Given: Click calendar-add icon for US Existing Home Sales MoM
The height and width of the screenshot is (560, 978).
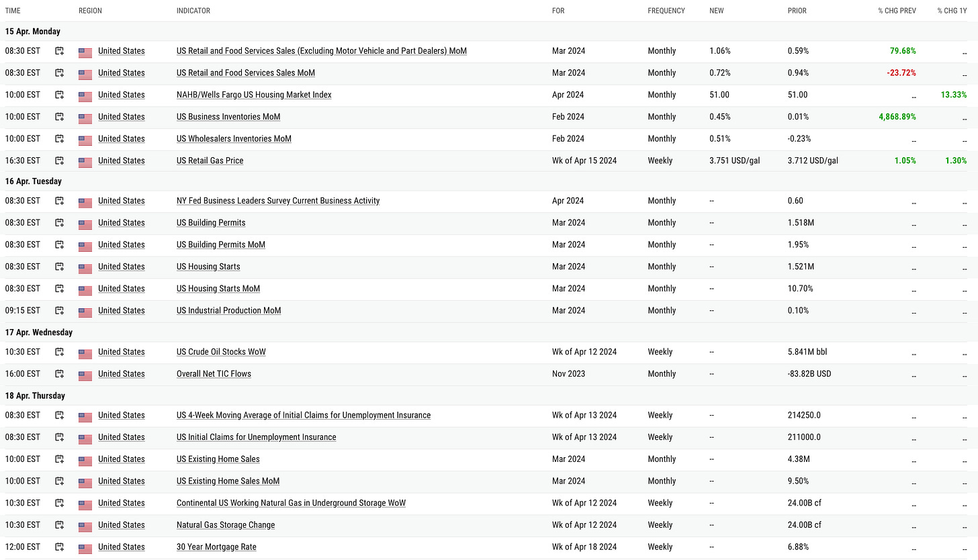Looking at the screenshot, I should point(59,481).
